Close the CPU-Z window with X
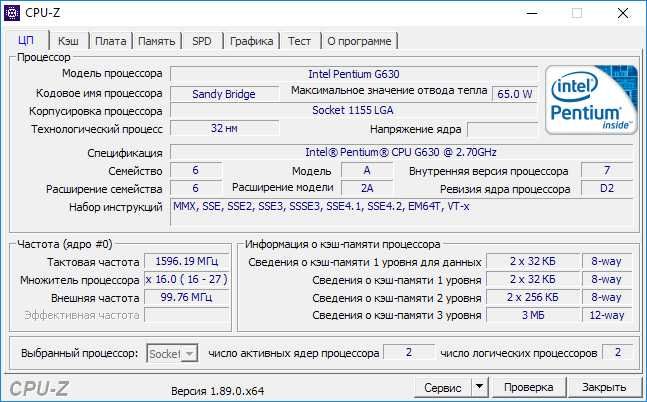 (x=623, y=13)
